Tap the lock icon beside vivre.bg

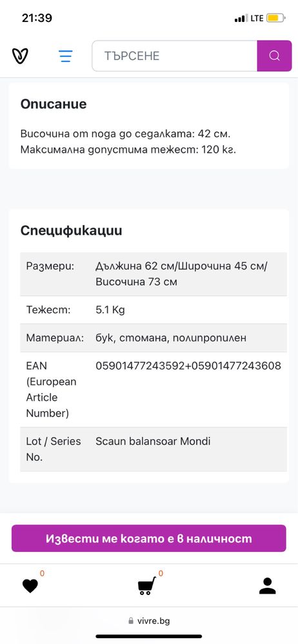tap(131, 621)
